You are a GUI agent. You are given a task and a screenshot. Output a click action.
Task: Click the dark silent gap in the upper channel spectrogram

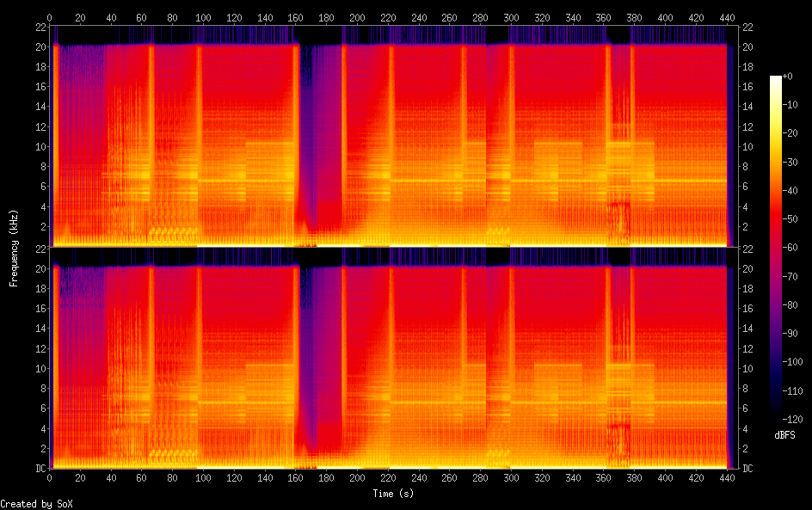[319, 138]
